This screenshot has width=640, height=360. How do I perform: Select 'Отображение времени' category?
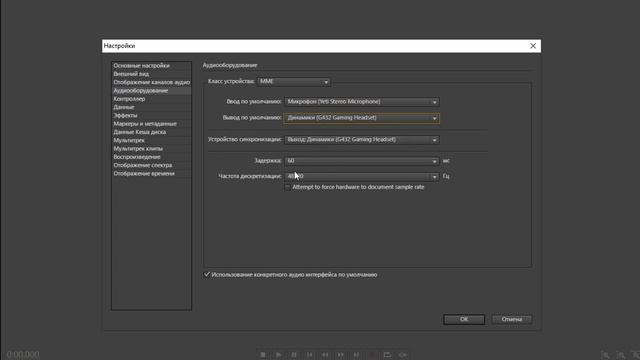pos(151,173)
